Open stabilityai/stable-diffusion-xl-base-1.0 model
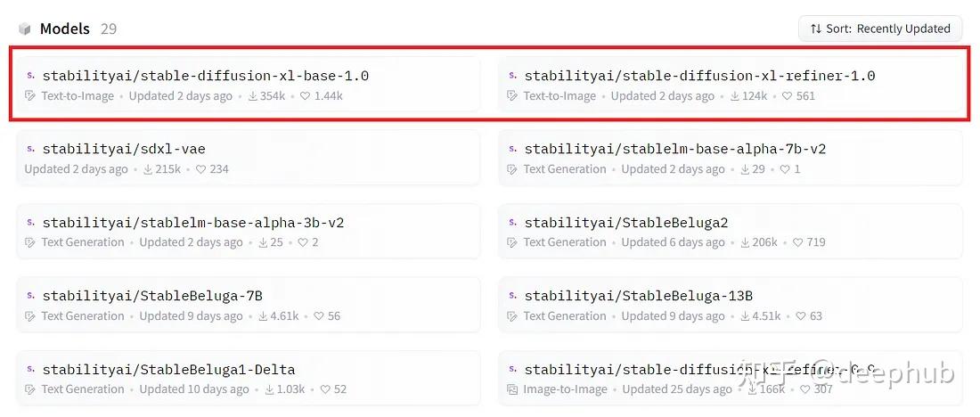980x417 pixels. click(205, 76)
